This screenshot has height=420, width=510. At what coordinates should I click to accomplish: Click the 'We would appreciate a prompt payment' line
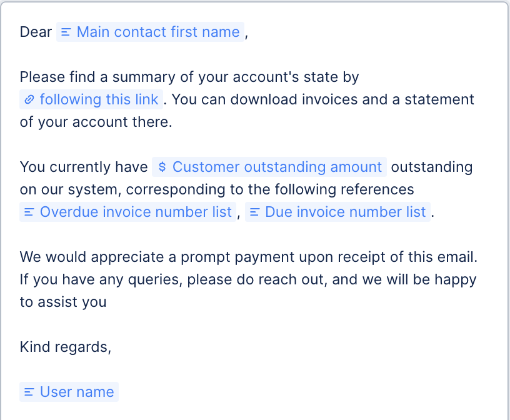point(248,257)
